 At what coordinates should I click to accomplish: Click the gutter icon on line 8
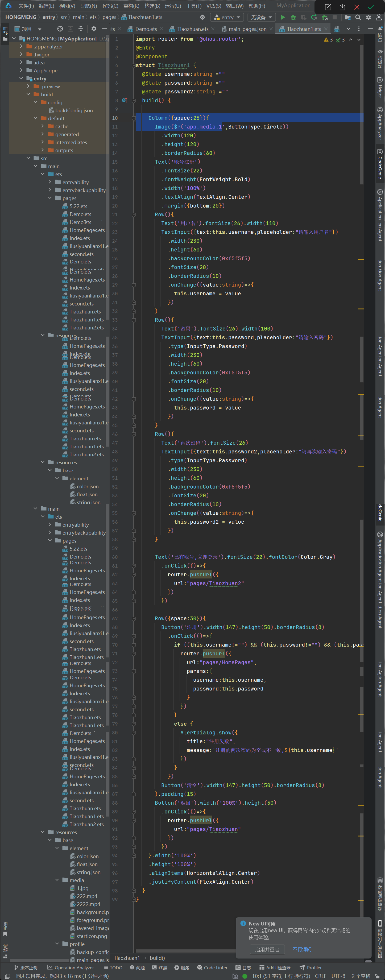point(124,100)
